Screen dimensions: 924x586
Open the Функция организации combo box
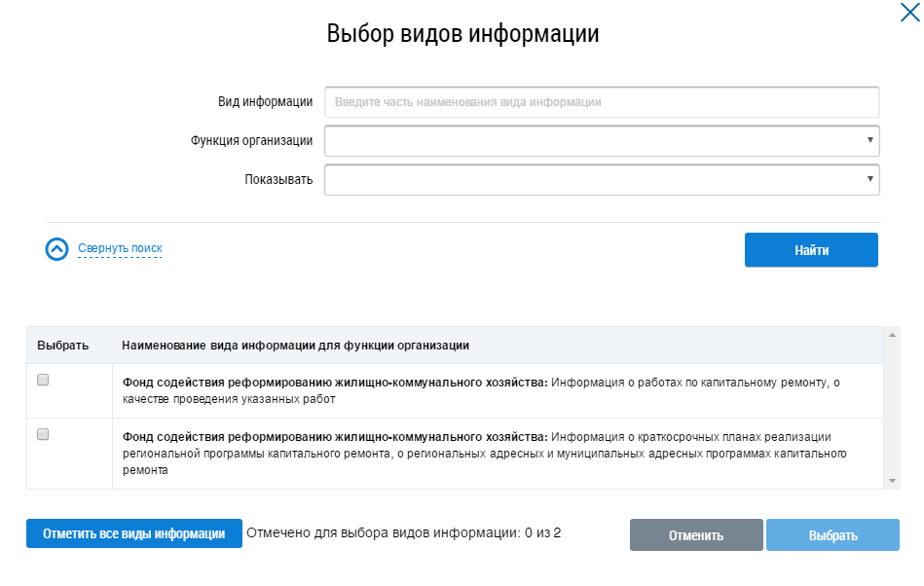[602, 141]
